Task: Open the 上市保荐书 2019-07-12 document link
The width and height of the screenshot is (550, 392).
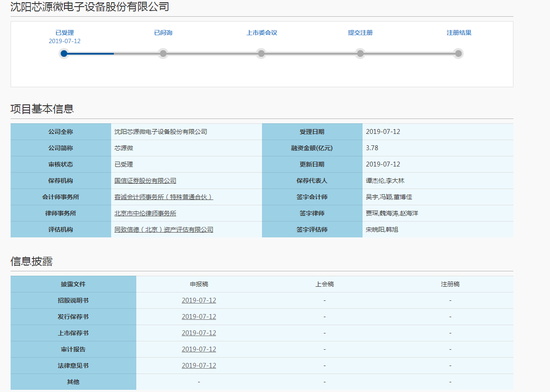Action: (199, 333)
